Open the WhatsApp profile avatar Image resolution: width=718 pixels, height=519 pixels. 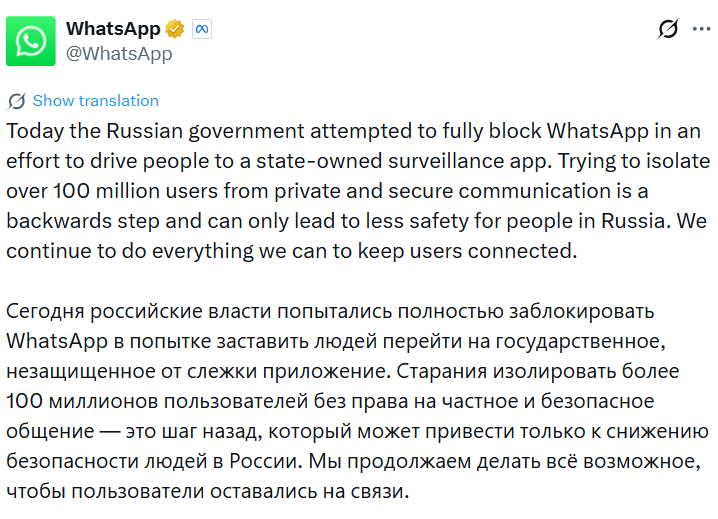31,41
